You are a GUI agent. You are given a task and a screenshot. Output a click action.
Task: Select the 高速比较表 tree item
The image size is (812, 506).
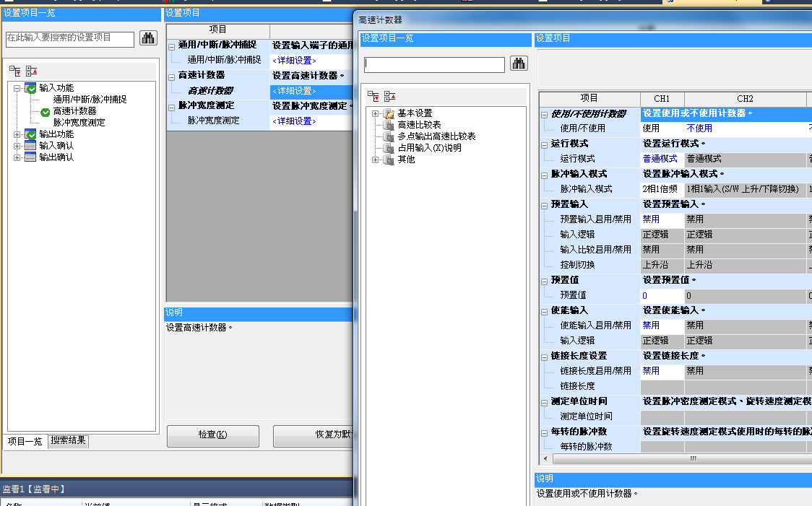click(419, 125)
